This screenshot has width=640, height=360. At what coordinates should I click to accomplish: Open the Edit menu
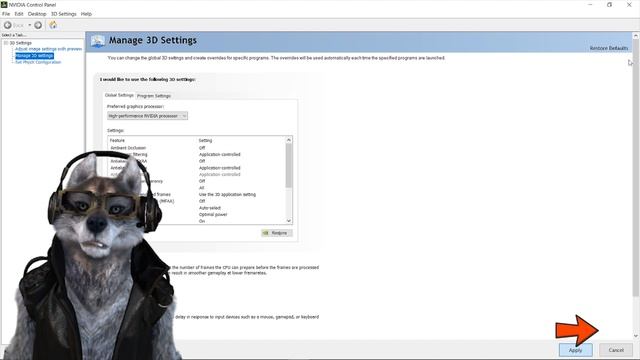pos(19,14)
